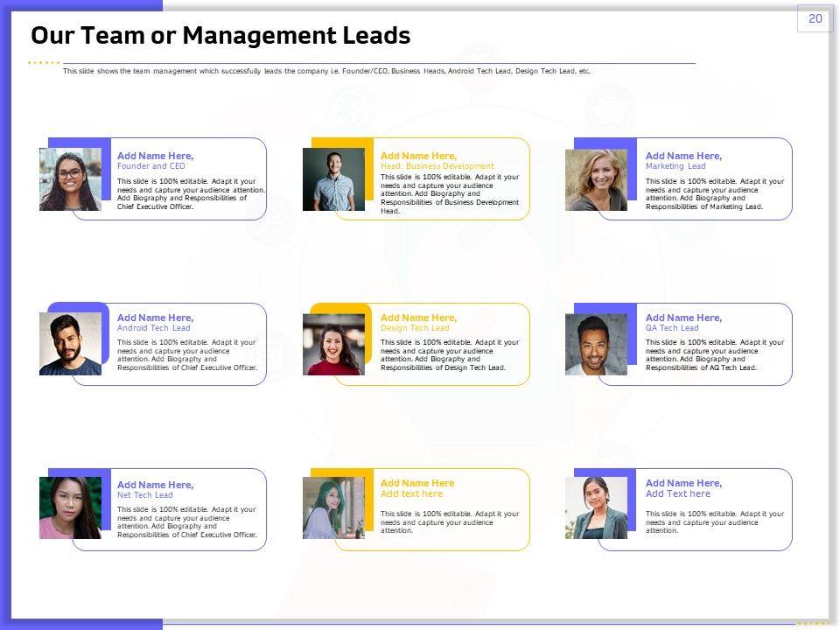Click the yellow 'Add text here' placeholder

click(411, 493)
